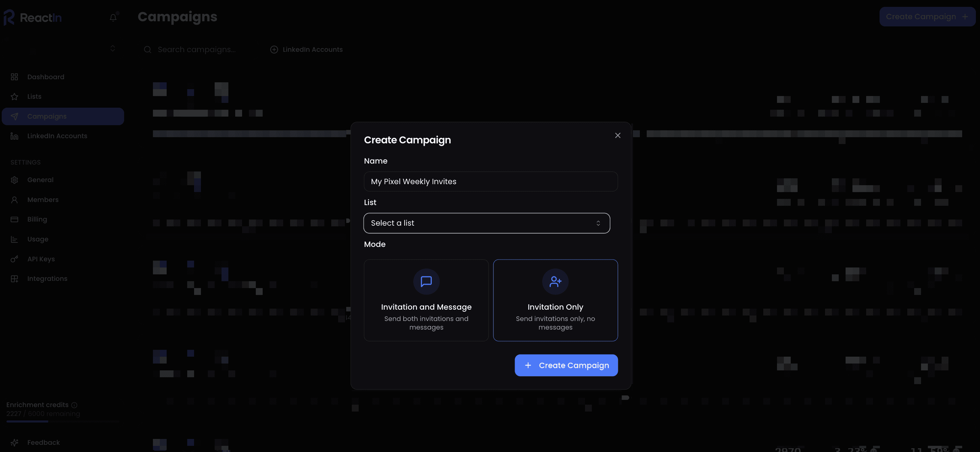Open the Select a list dropdown
This screenshot has height=452, width=980.
pyautogui.click(x=487, y=223)
